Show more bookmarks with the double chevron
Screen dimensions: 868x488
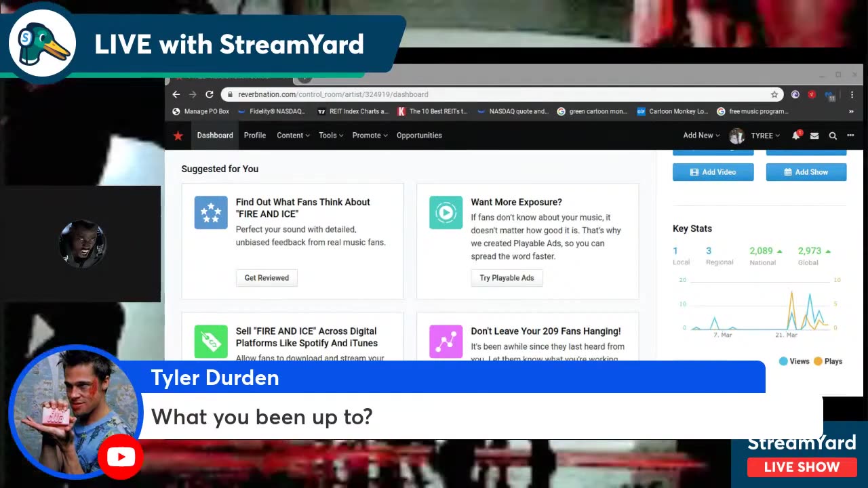pyautogui.click(x=851, y=111)
